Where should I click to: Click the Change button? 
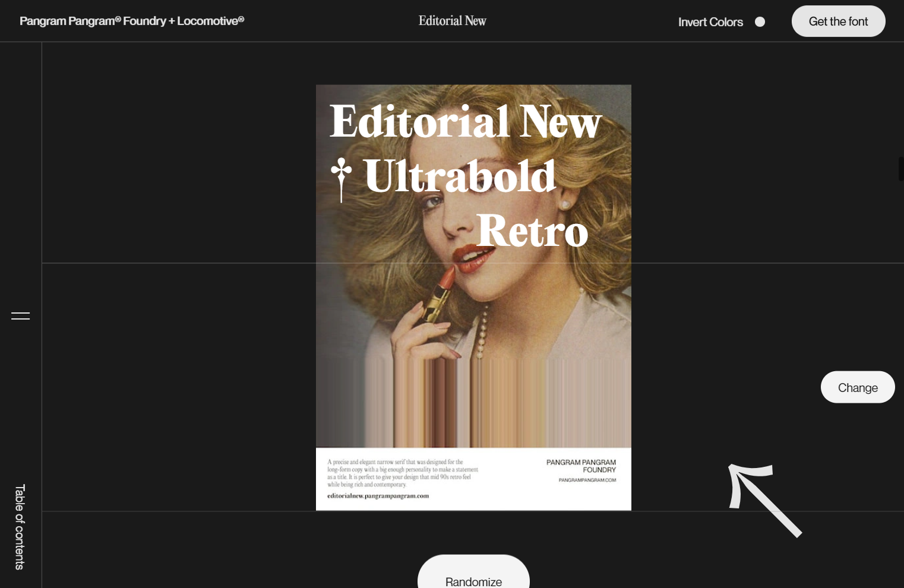(858, 387)
